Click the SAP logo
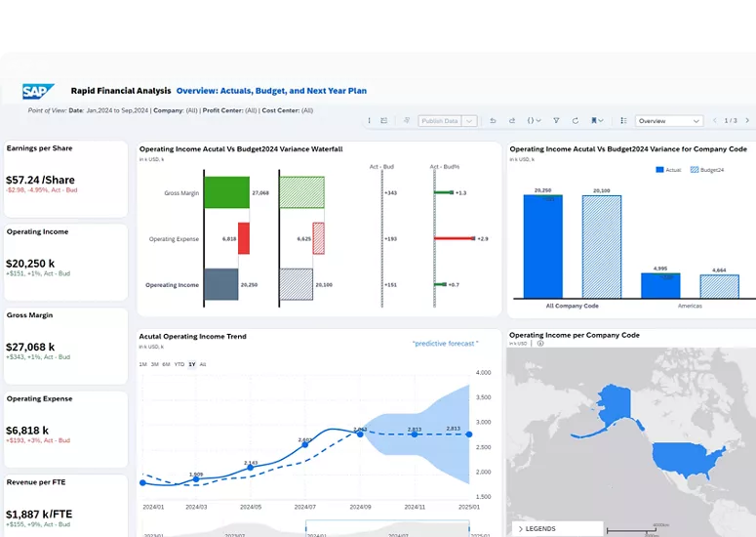The image size is (756, 537). click(x=38, y=91)
